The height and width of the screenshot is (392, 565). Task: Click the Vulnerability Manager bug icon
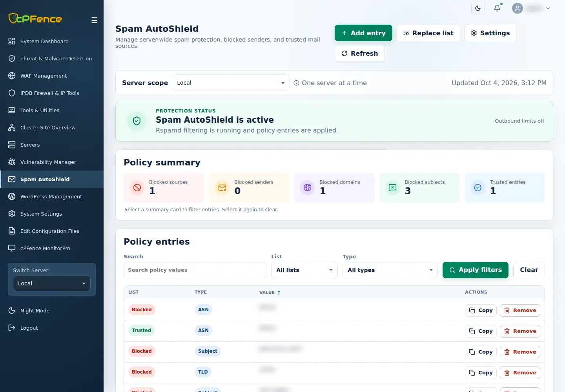click(12, 162)
